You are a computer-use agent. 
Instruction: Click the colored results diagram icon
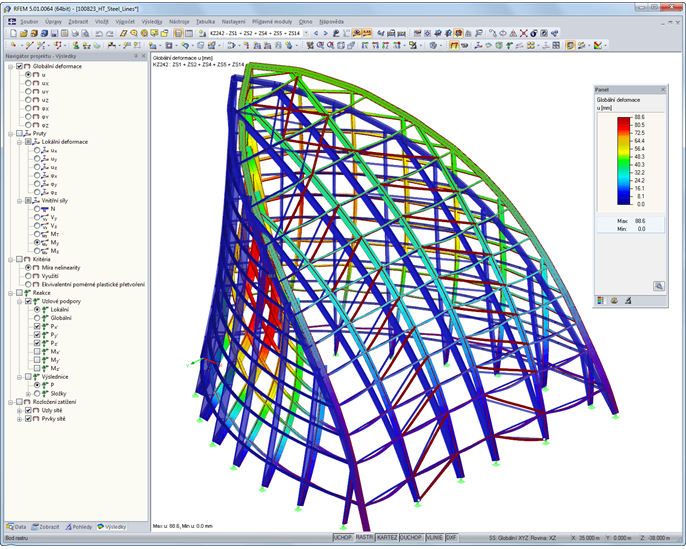[x=598, y=45]
